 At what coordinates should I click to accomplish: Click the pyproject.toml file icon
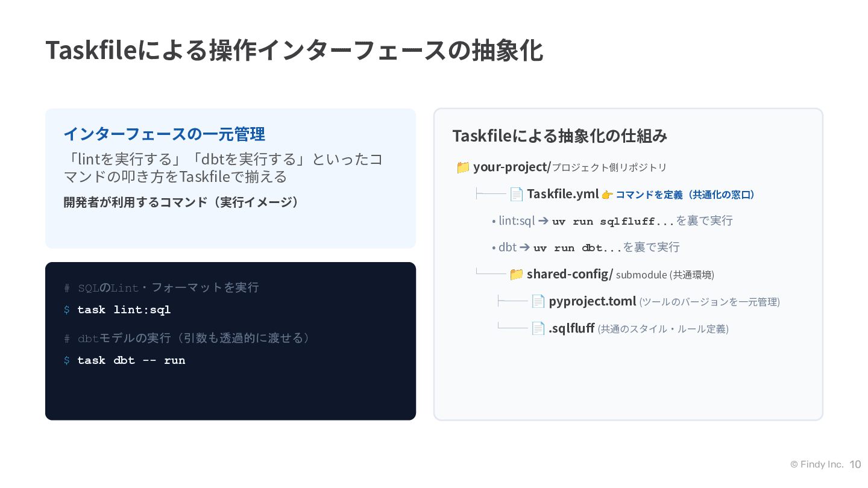[538, 301]
